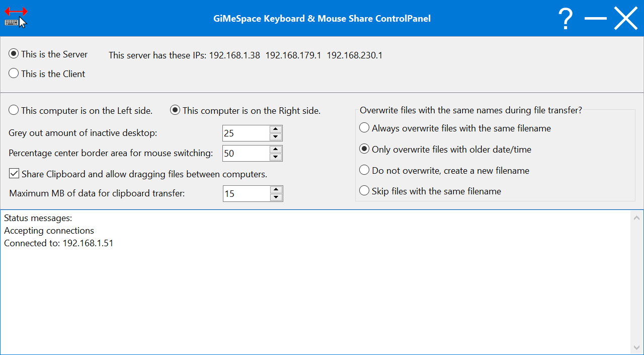Increase maximum clipboard MB with up arrow
This screenshot has height=355, width=644.
pyautogui.click(x=276, y=190)
